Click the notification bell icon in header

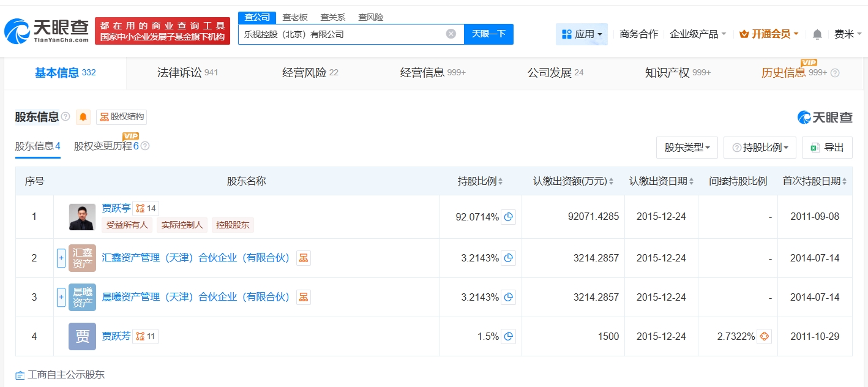(x=817, y=34)
